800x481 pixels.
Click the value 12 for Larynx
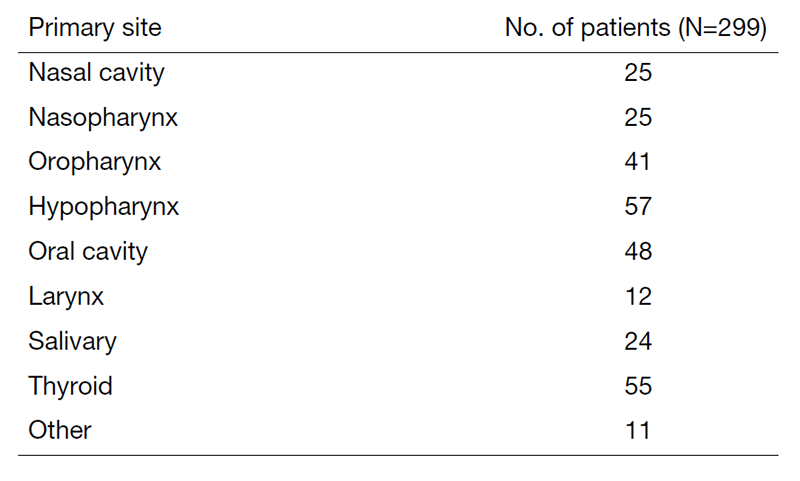(x=637, y=296)
